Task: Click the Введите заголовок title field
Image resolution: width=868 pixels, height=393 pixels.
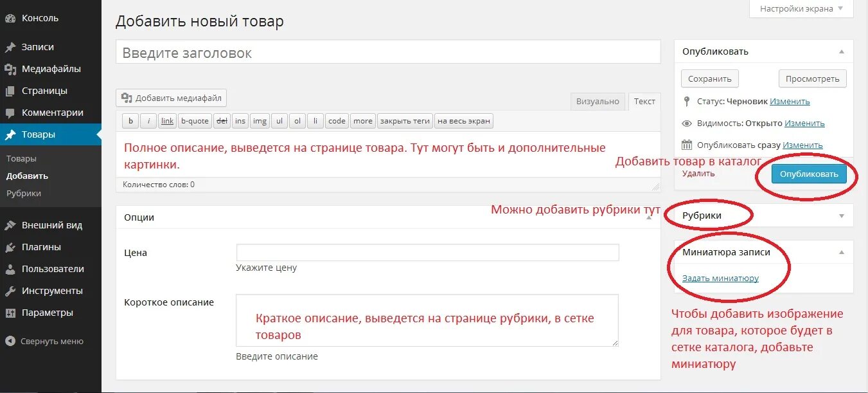Action: [388, 52]
